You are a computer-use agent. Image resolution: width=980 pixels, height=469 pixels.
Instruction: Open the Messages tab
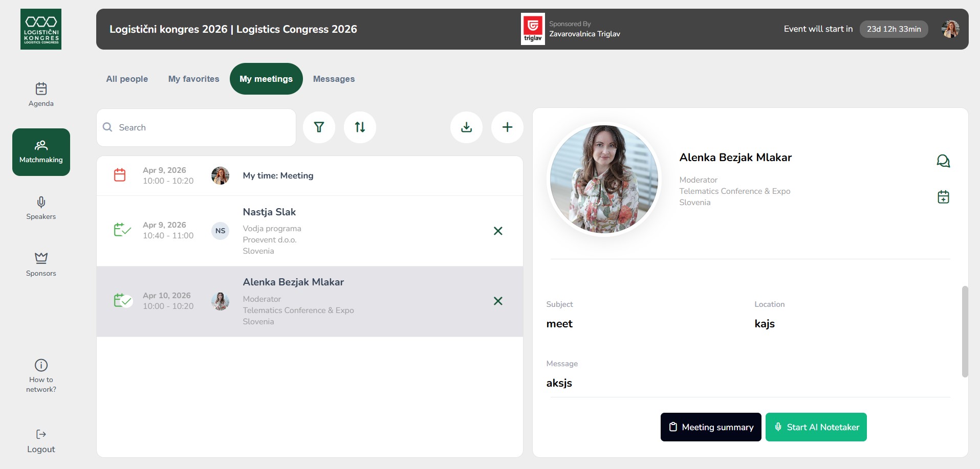pyautogui.click(x=334, y=79)
